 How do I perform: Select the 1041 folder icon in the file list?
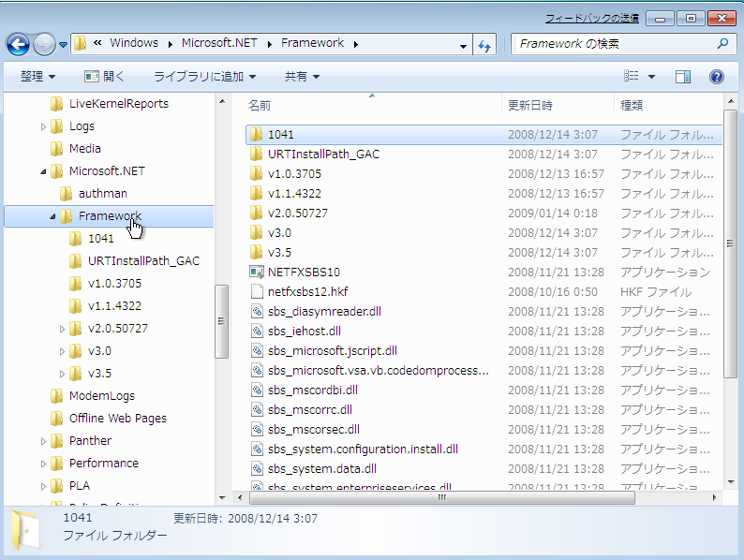pos(256,135)
